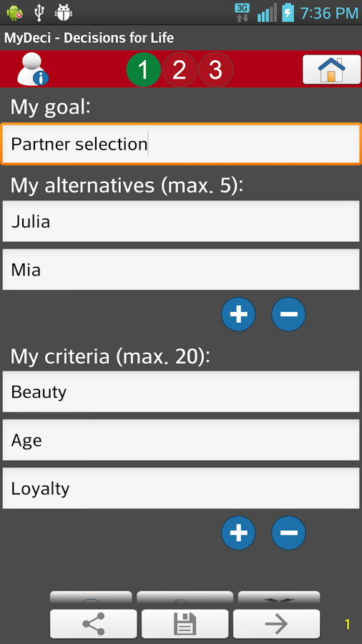Proceed with the right arrow button

(276, 624)
